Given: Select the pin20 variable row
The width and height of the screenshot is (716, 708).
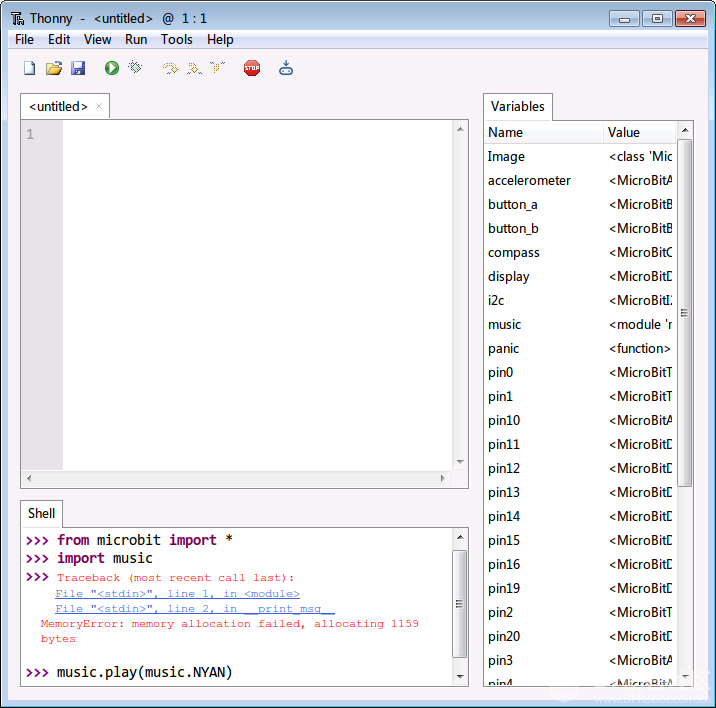Looking at the screenshot, I should [x=580, y=636].
